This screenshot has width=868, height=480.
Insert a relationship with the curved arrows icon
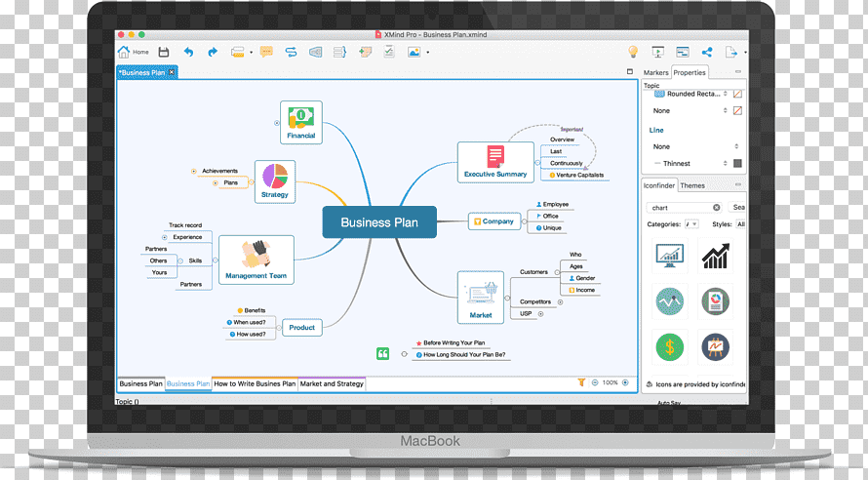tap(291, 52)
